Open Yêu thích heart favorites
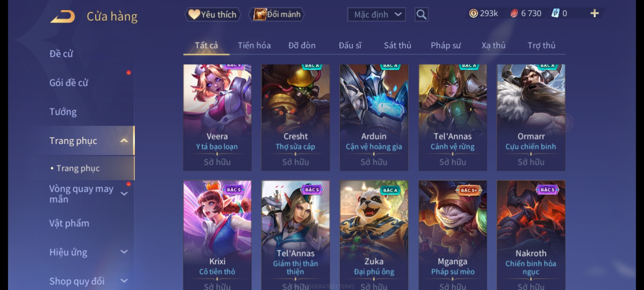Viewport: 644px width, 290px height. click(x=213, y=14)
